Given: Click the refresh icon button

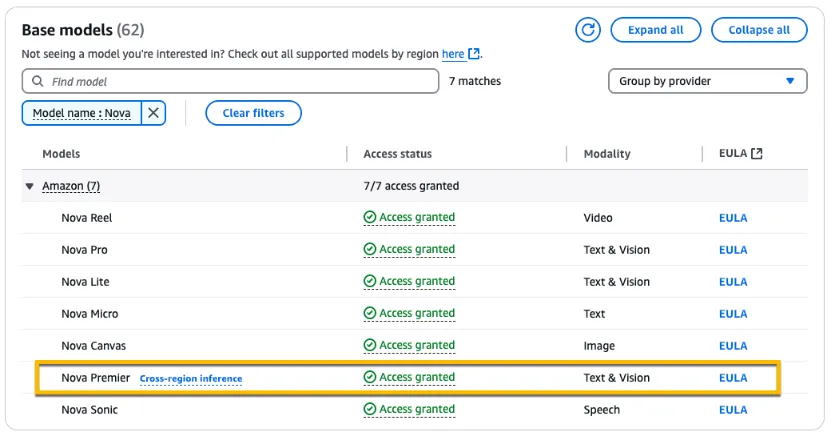Looking at the screenshot, I should click(x=588, y=30).
